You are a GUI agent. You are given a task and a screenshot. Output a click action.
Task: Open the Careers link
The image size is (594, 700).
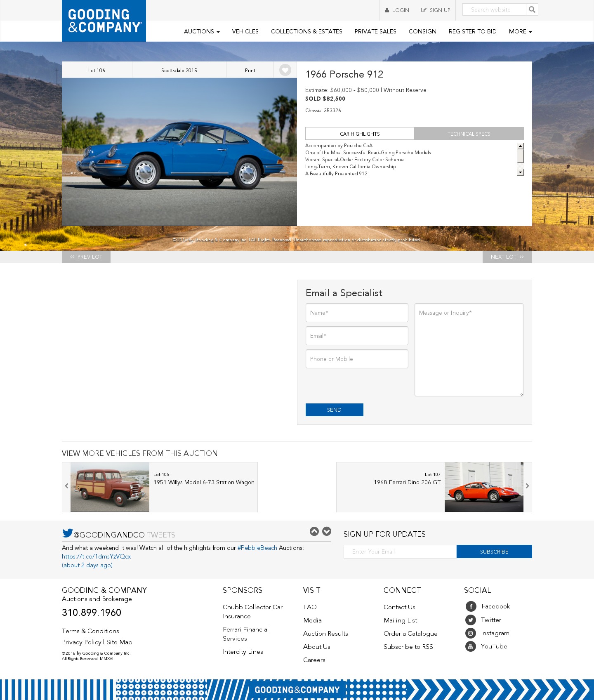coord(314,660)
